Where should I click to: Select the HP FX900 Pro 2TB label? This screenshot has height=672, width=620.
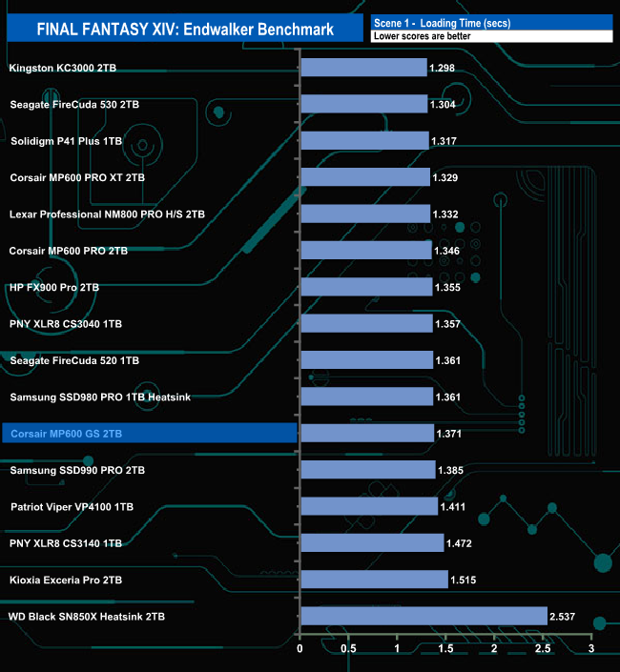click(54, 287)
